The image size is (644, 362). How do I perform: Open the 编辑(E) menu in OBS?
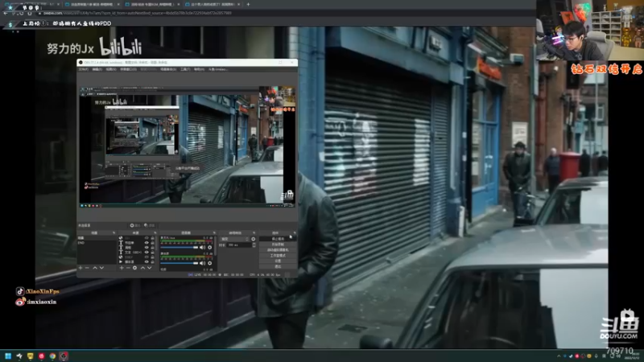pyautogui.click(x=97, y=69)
